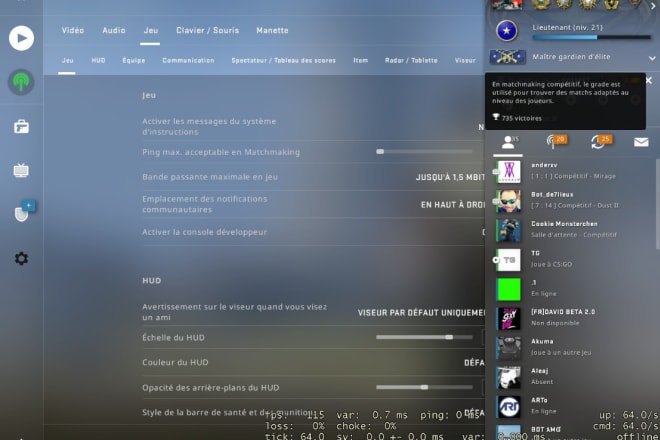This screenshot has width=660, height=440.
Task: Switch to the Vidéo settings tab
Action: point(73,30)
